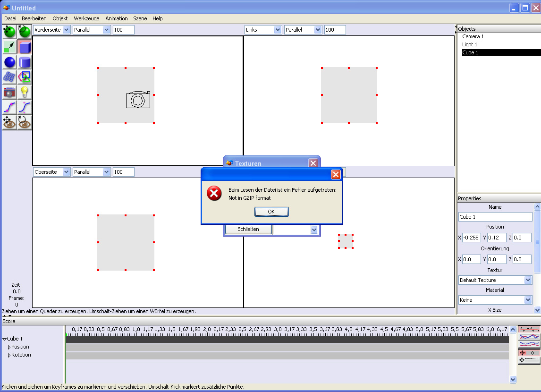Select the Move object tool
The height and width of the screenshot is (392, 541).
[x=9, y=31]
